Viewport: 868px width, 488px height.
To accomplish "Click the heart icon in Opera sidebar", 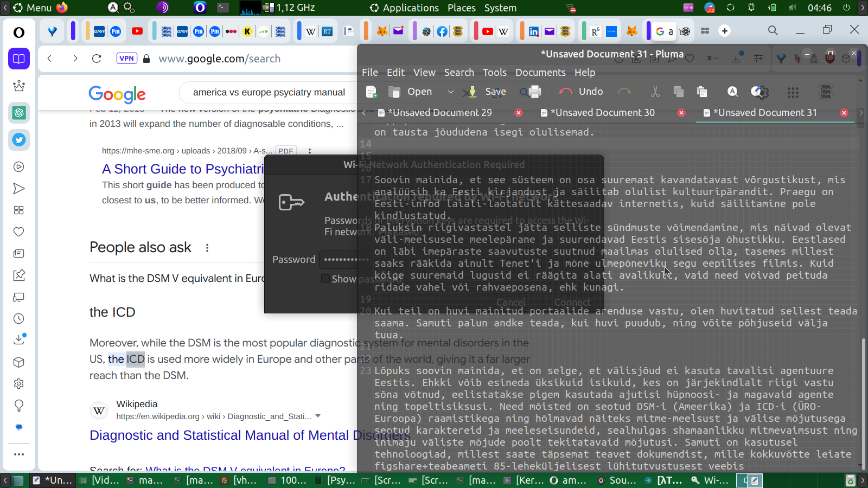I will click(x=19, y=232).
